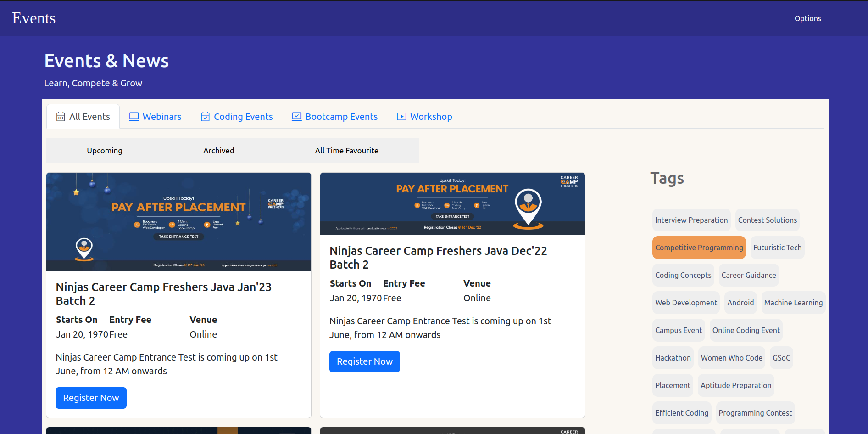Click the calendar-check icon beside Coding Events
The image size is (868, 434).
pos(205,117)
